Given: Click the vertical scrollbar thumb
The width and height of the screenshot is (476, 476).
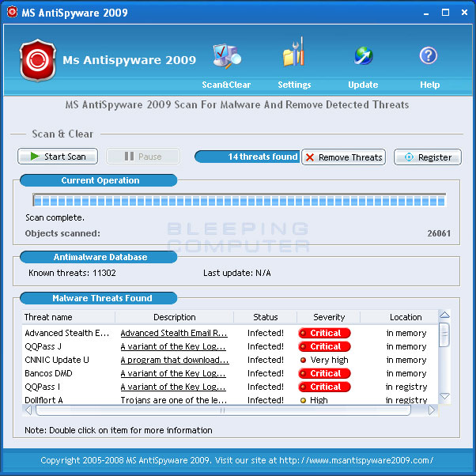Looking at the screenshot, I should (444, 334).
